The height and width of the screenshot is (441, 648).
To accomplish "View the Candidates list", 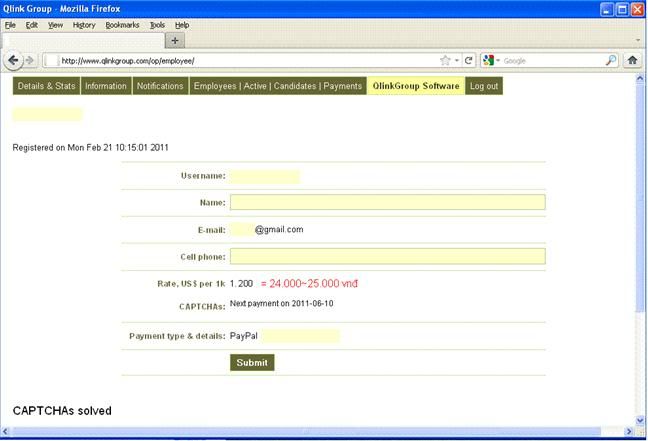I will click(295, 86).
